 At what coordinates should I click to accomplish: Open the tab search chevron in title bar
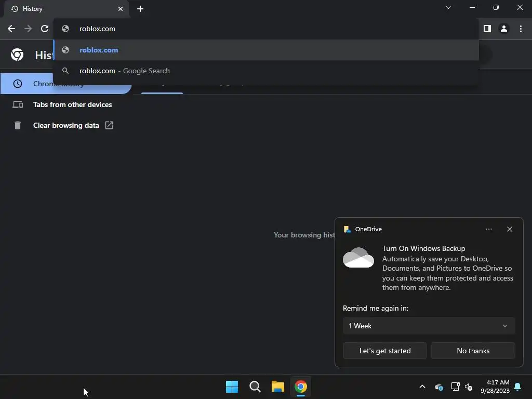448,7
